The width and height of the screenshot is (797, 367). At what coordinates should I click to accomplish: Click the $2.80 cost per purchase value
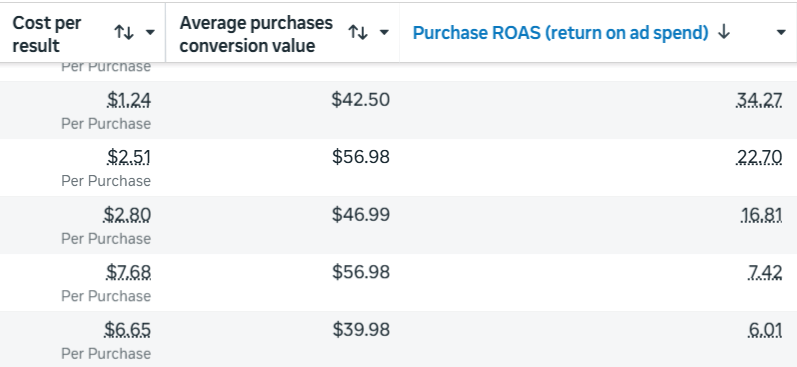click(x=127, y=215)
